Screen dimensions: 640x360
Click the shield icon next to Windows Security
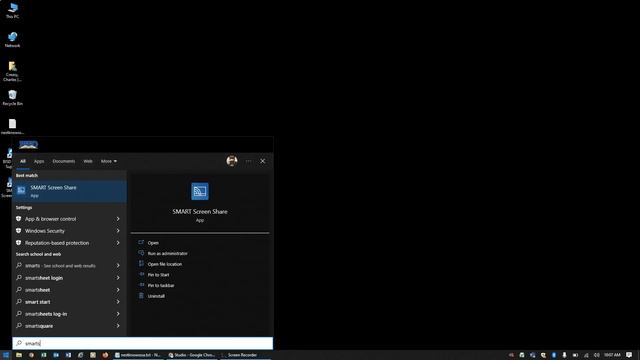coord(18,231)
